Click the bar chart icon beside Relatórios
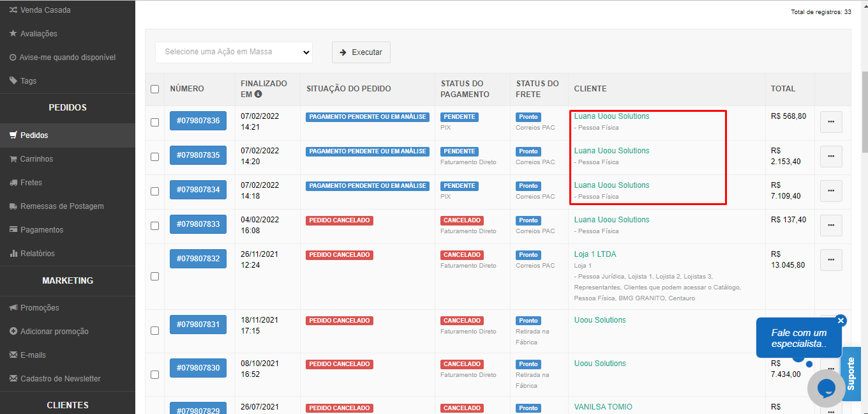 [x=13, y=254]
